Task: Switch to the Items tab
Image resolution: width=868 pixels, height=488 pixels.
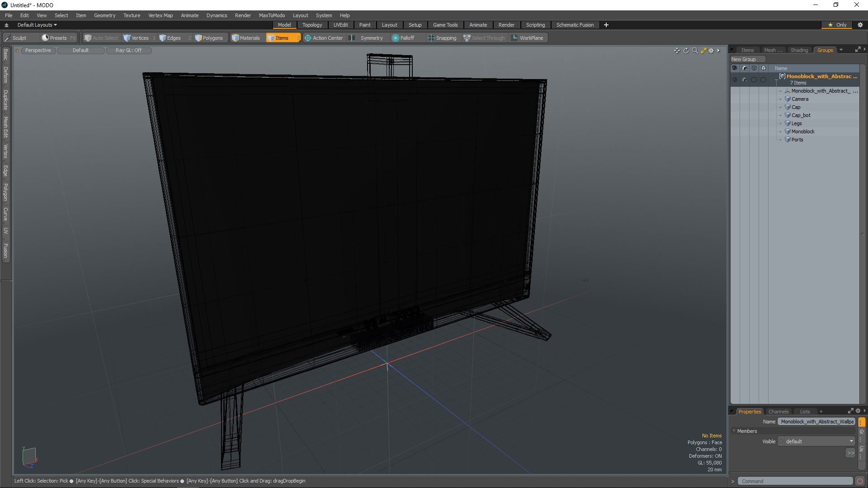Action: 747,50
